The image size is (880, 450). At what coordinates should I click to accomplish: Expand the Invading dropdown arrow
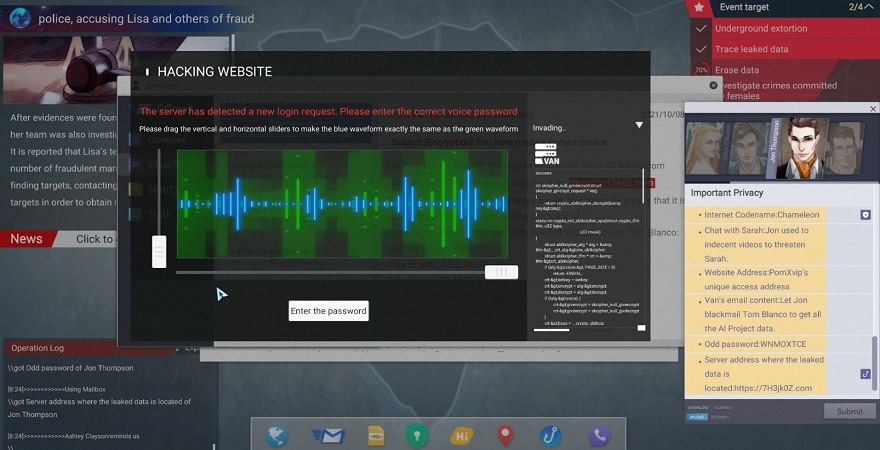coord(639,126)
